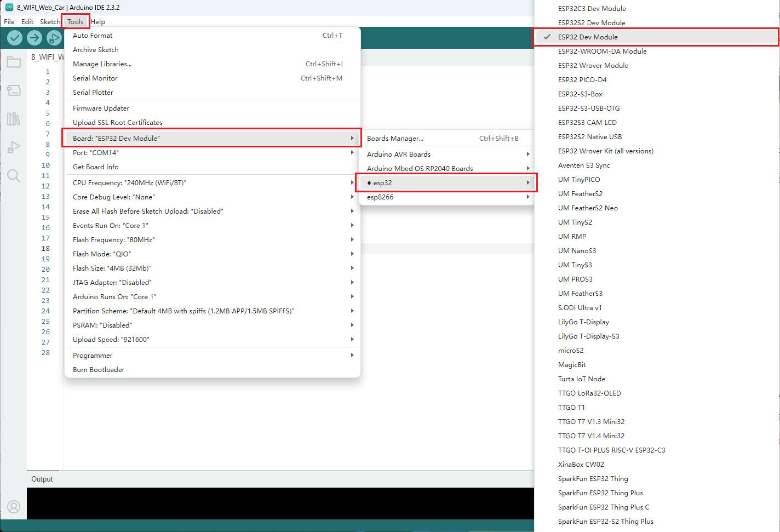Select the checked ESP32 Dev Module board
Screen dimensions: 780x532
pos(656,37)
